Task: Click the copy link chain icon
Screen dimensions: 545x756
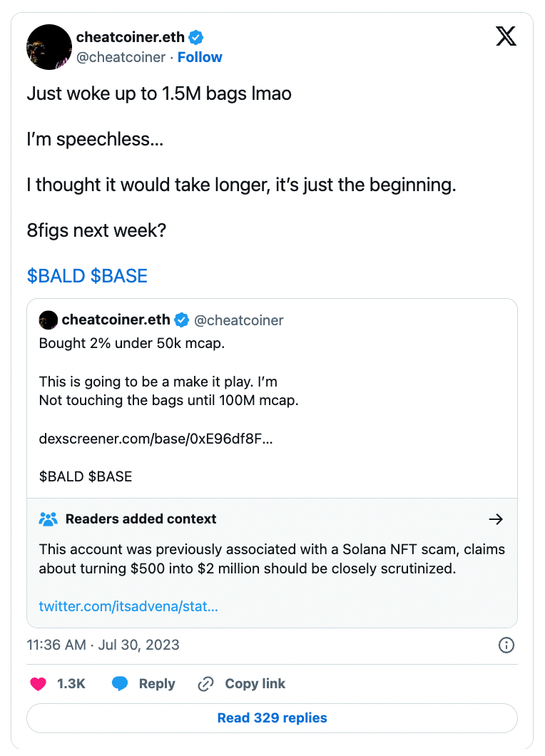Action: coord(205,684)
